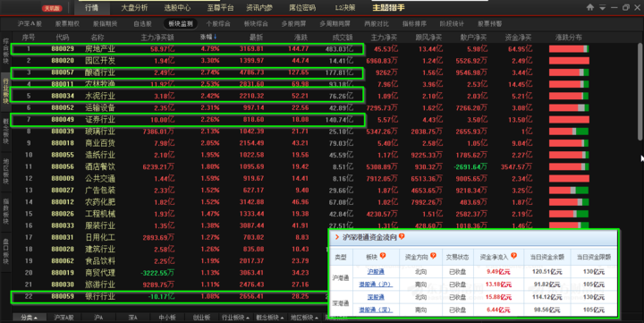Open the 深股通 link in the fund flow table

point(376,297)
